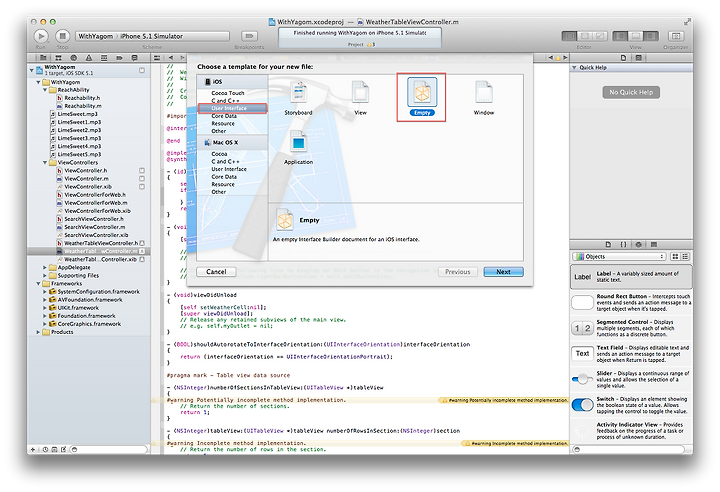Click the Next button
720x492 pixels.
click(x=503, y=272)
